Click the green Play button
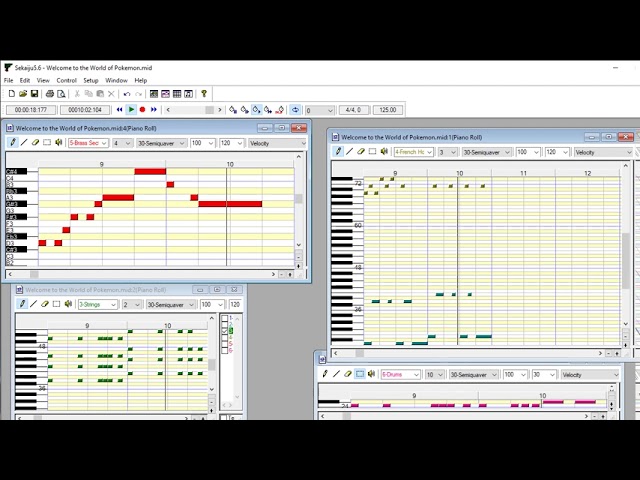This screenshot has height=480, width=640. (x=131, y=109)
